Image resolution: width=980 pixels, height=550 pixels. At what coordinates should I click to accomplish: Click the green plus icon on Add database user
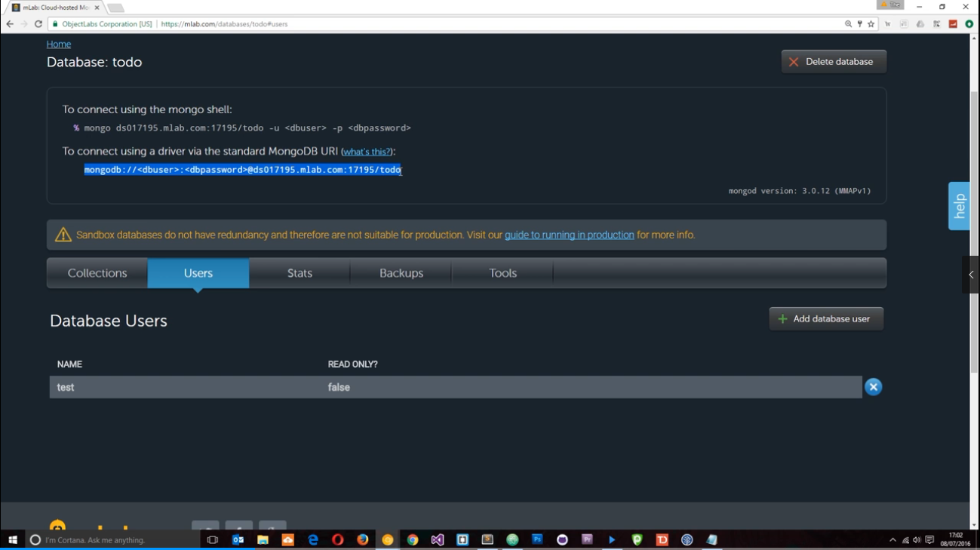click(782, 319)
